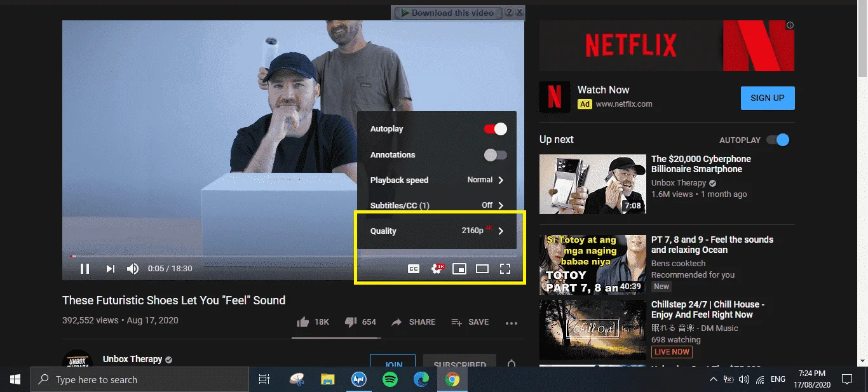Close the Download this video bar

520,13
